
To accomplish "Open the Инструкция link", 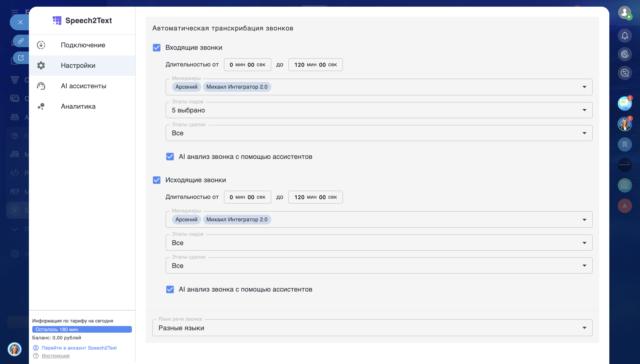I will pyautogui.click(x=56, y=356).
